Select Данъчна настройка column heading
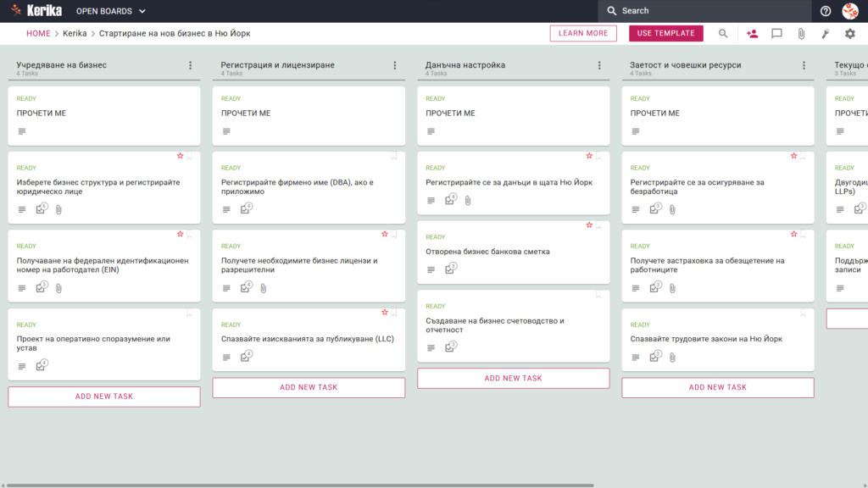Viewport: 868px width, 488px height. pyautogui.click(x=465, y=64)
